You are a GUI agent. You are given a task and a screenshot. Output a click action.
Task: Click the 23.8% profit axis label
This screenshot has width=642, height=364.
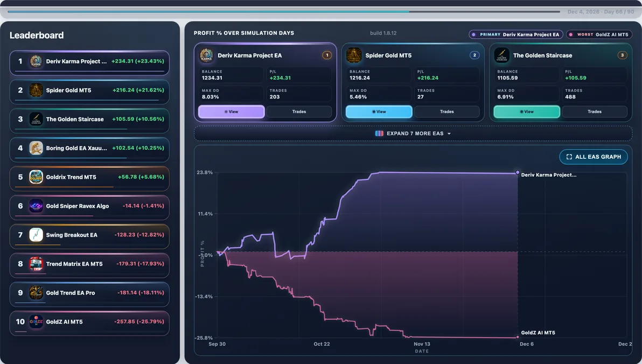205,172
